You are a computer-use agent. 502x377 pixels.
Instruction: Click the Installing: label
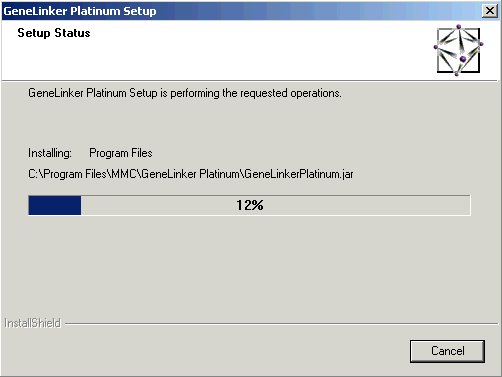(50, 153)
